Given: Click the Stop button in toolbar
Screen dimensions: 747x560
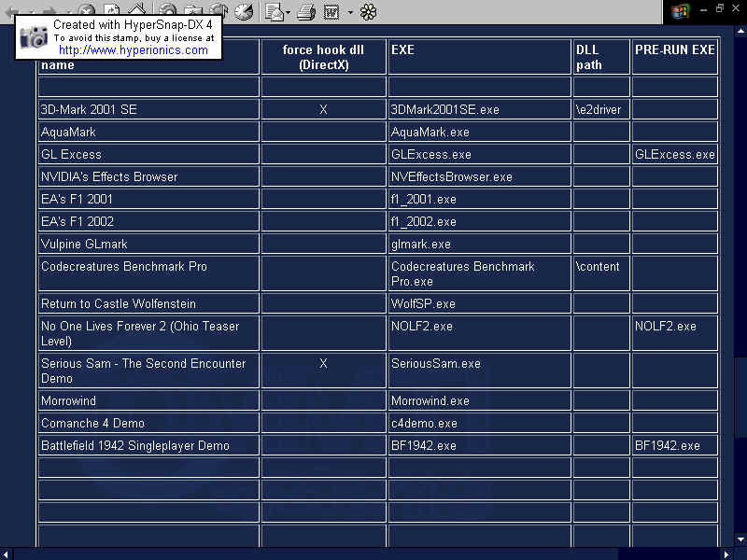Looking at the screenshot, I should [x=86, y=10].
